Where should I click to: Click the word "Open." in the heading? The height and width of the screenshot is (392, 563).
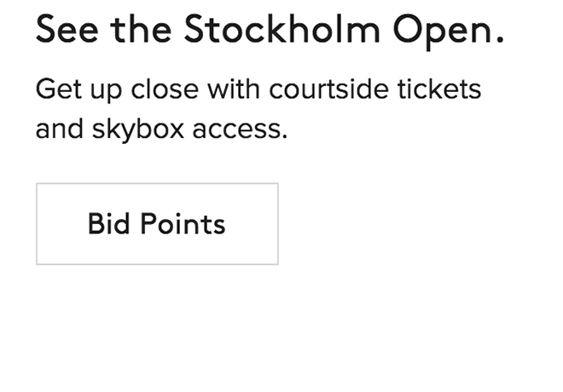click(x=449, y=32)
